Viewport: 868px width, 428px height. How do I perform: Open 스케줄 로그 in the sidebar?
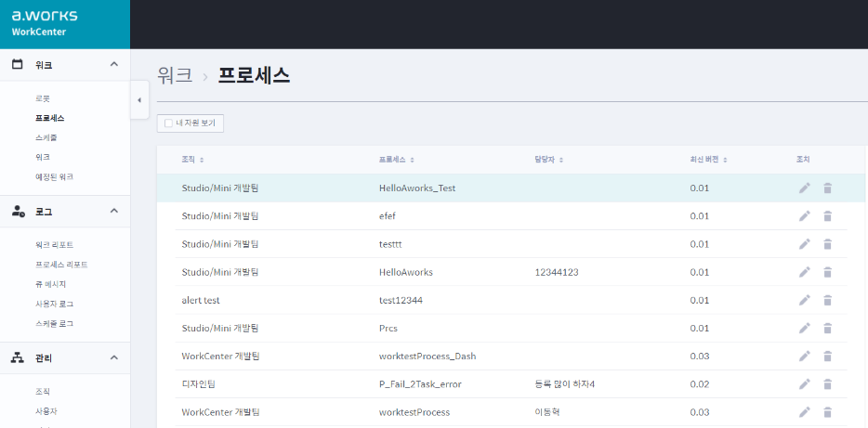click(54, 323)
